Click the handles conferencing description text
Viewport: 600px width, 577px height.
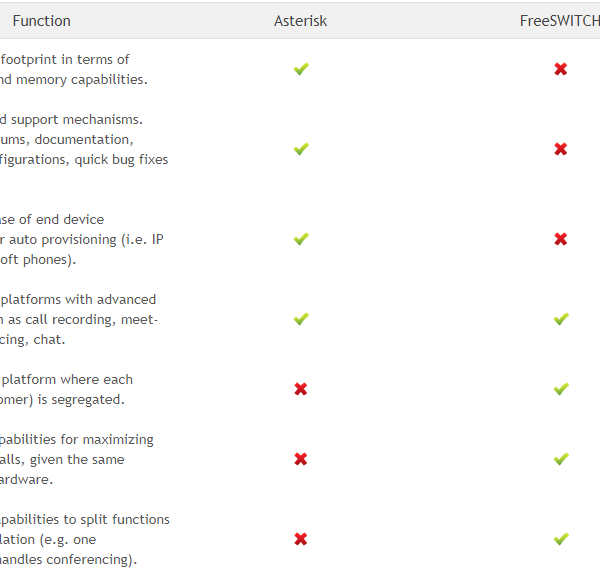click(x=68, y=559)
